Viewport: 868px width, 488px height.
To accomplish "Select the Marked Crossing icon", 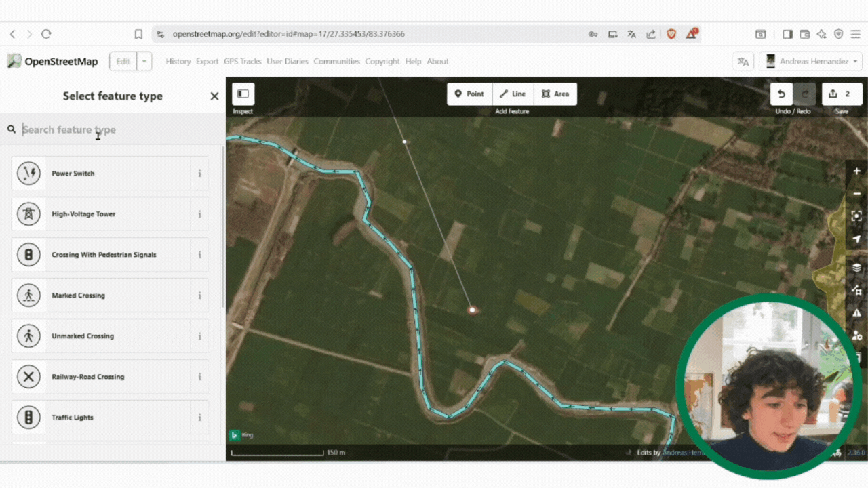I will pos(28,296).
